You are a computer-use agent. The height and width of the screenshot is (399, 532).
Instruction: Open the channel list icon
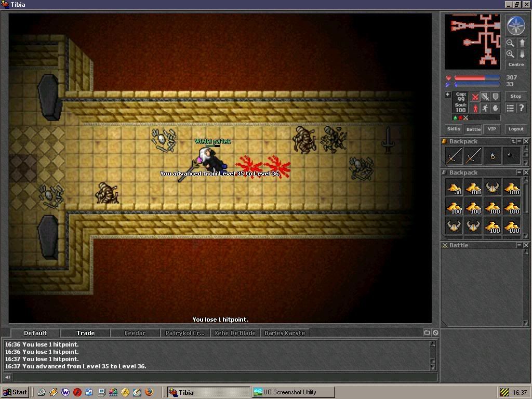pos(427,333)
